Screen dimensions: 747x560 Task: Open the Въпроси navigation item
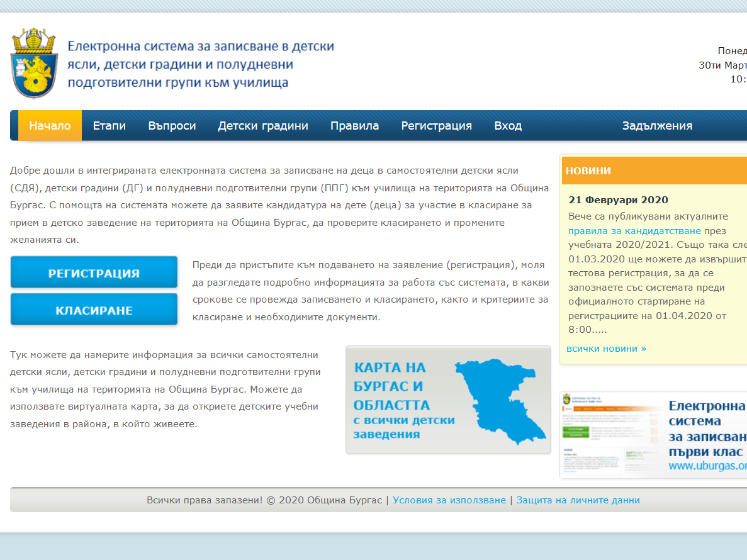pos(172,126)
